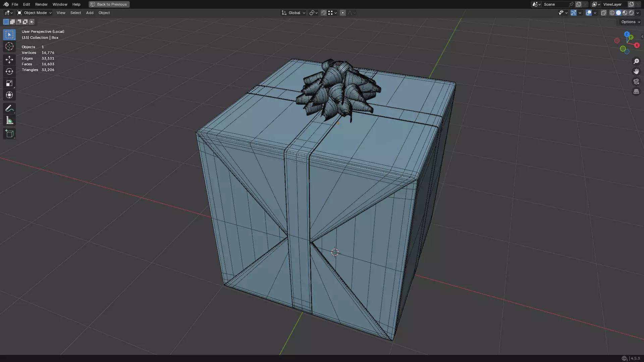644x362 pixels.
Task: Open object types visibility dropdown
Action: [x=563, y=13]
